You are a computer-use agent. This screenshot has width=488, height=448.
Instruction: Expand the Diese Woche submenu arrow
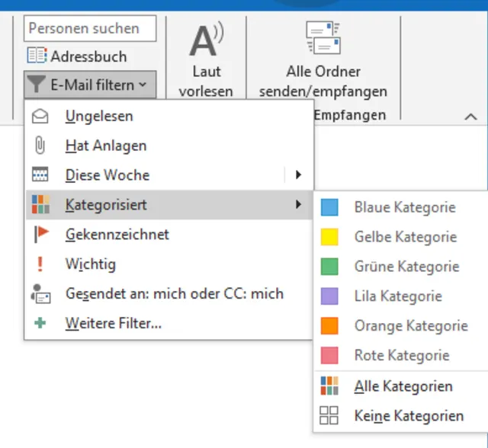pos(298,175)
